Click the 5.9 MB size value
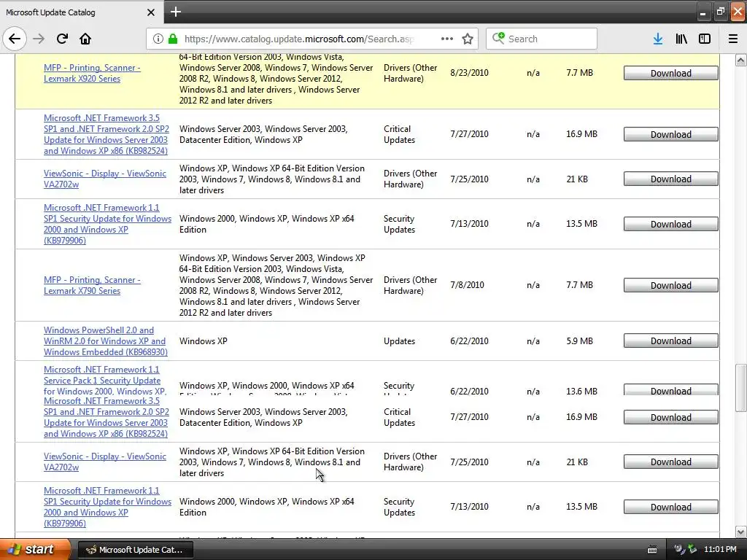 (x=579, y=341)
